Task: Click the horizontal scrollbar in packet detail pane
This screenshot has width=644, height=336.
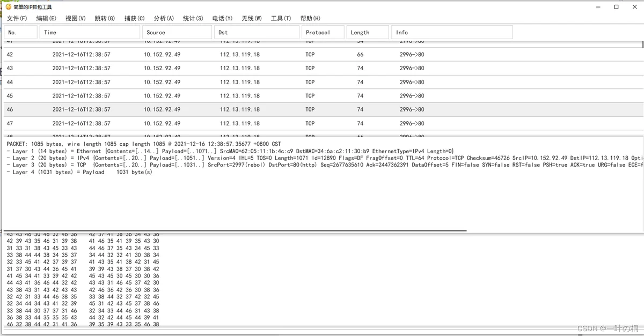Action: click(235, 230)
